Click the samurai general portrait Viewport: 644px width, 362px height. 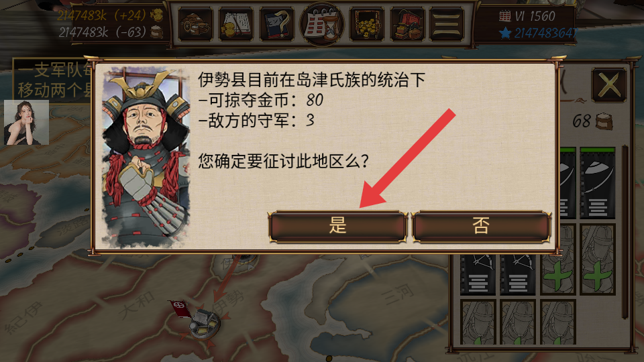pos(146,158)
